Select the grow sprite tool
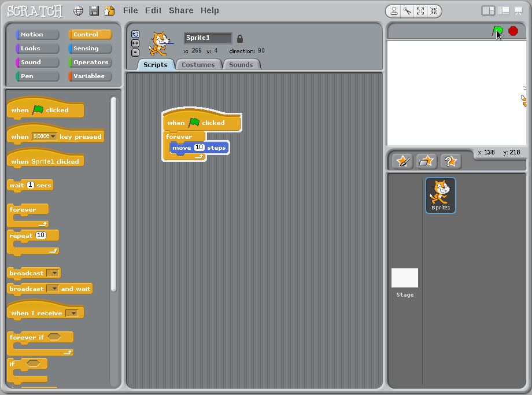 pos(420,11)
